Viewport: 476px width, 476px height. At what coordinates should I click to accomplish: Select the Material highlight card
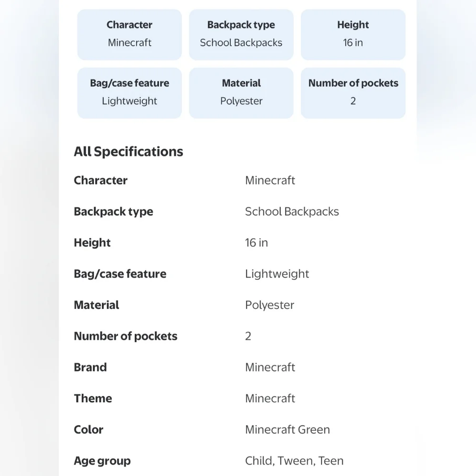coord(241,92)
